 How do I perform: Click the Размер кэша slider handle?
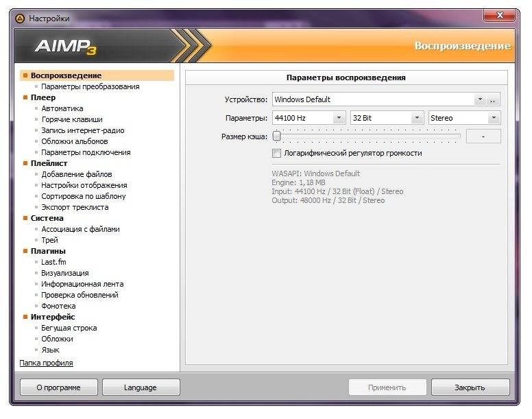tap(277, 136)
